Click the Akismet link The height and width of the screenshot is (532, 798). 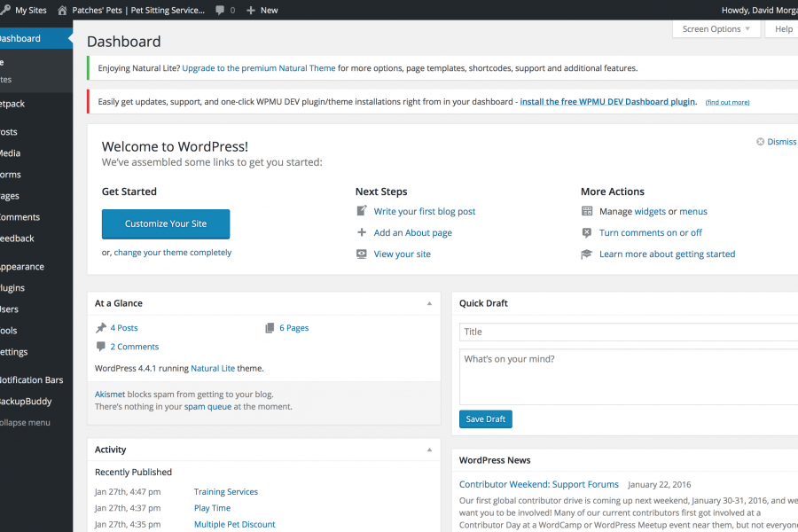click(110, 394)
